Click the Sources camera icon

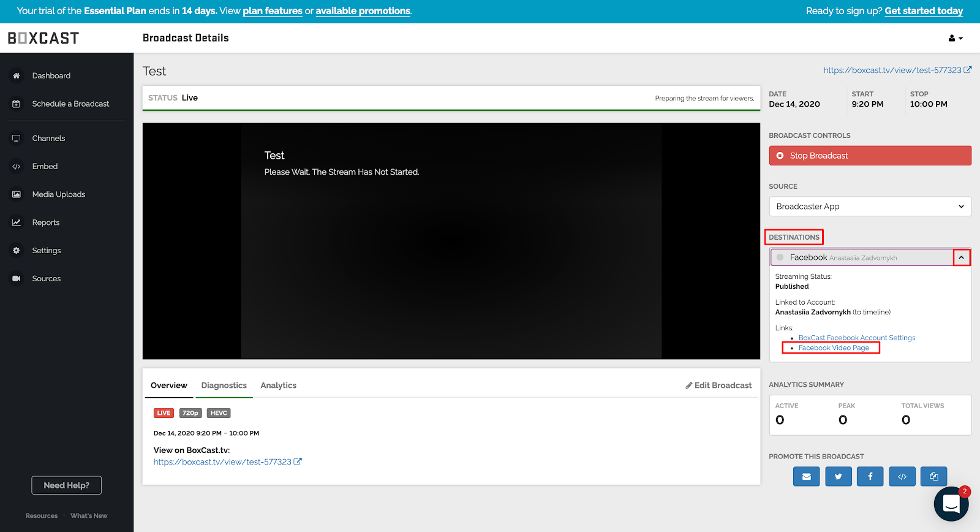(17, 279)
